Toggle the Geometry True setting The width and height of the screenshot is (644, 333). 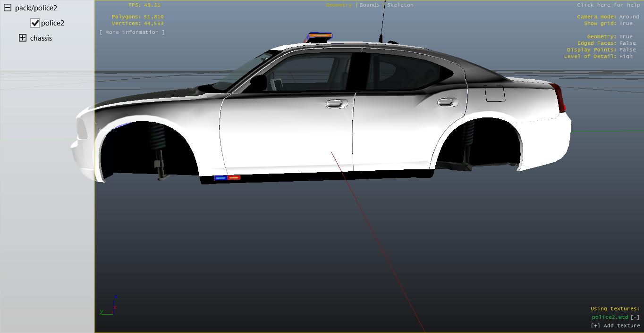pyautogui.click(x=626, y=36)
